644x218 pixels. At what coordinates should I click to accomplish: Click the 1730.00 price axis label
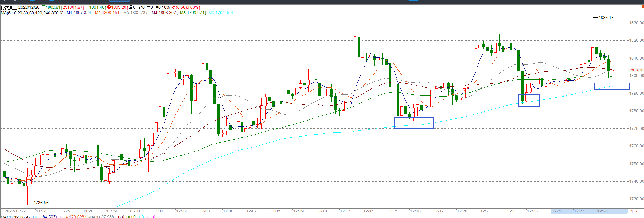click(x=636, y=199)
